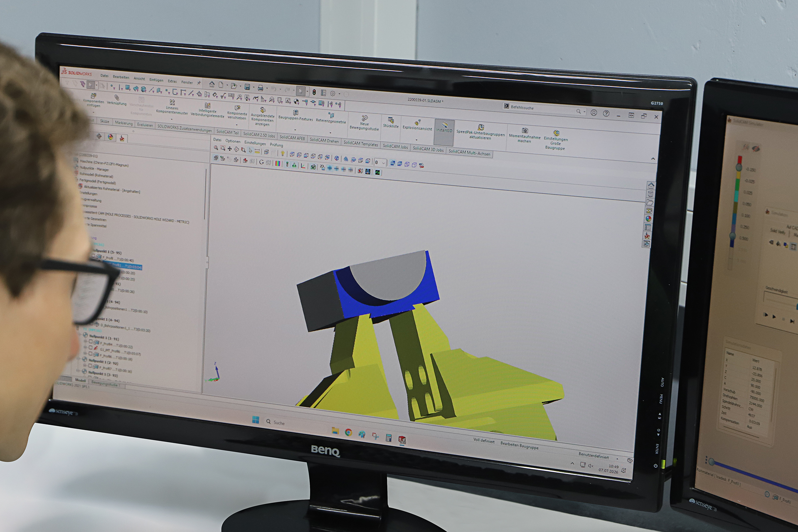
Task: Open the Einfügen menu
Action: [156, 80]
